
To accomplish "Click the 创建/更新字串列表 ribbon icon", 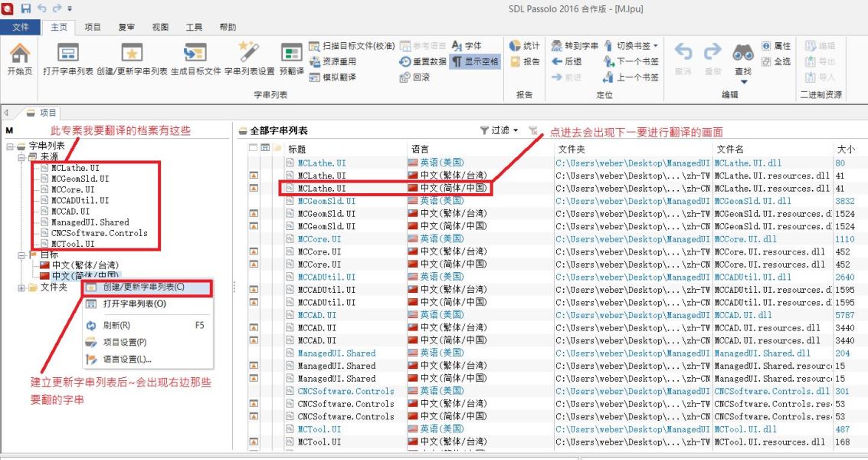I will click(x=133, y=53).
